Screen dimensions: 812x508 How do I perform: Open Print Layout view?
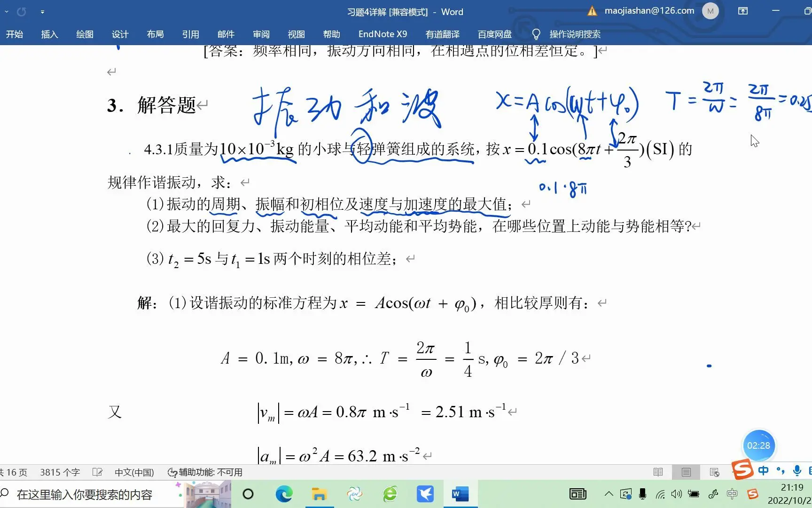(x=686, y=472)
